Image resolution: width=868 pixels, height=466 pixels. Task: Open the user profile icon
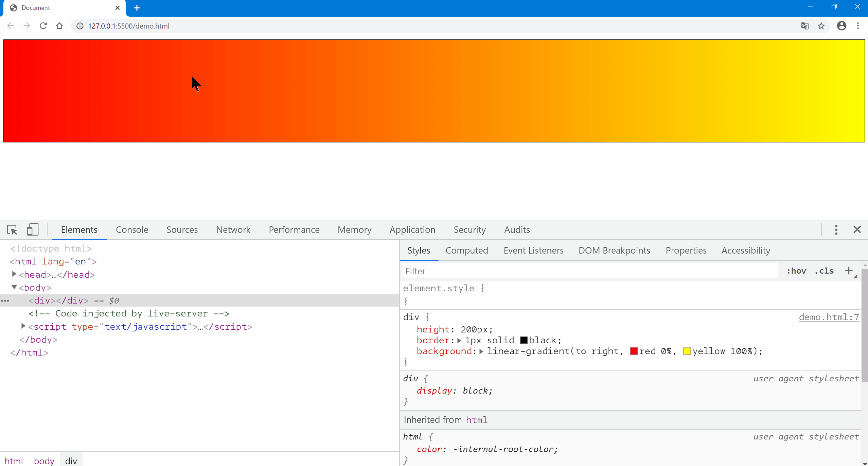(842, 26)
